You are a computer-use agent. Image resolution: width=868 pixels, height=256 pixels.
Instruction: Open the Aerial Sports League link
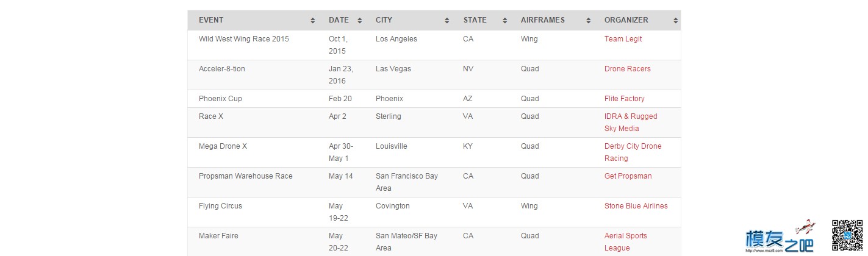coord(626,242)
